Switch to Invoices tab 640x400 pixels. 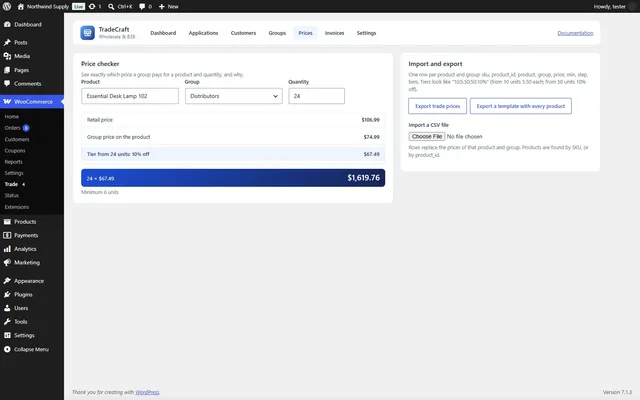click(334, 33)
